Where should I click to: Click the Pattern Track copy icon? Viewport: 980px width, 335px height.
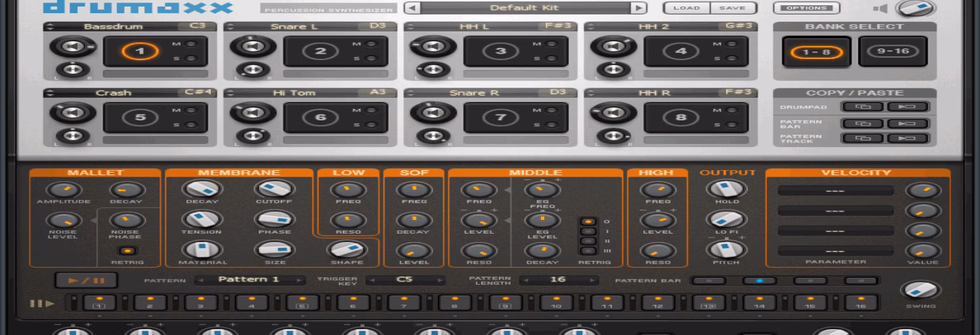(858, 138)
